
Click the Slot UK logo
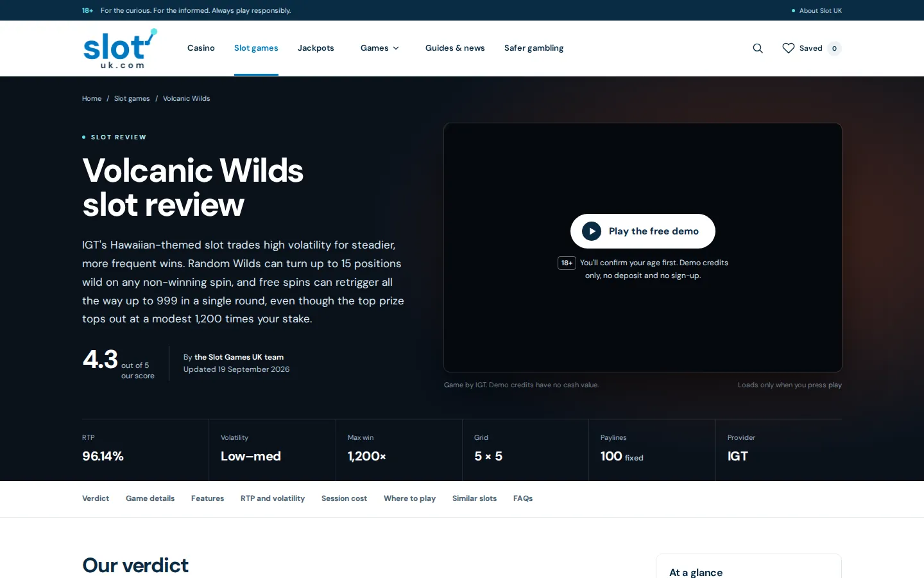click(x=120, y=48)
